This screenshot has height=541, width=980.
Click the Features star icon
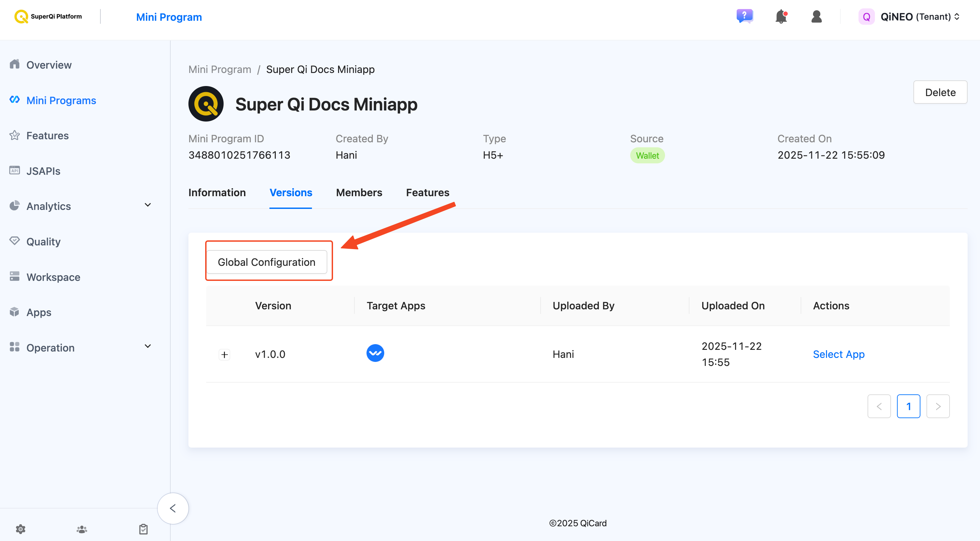click(x=14, y=135)
